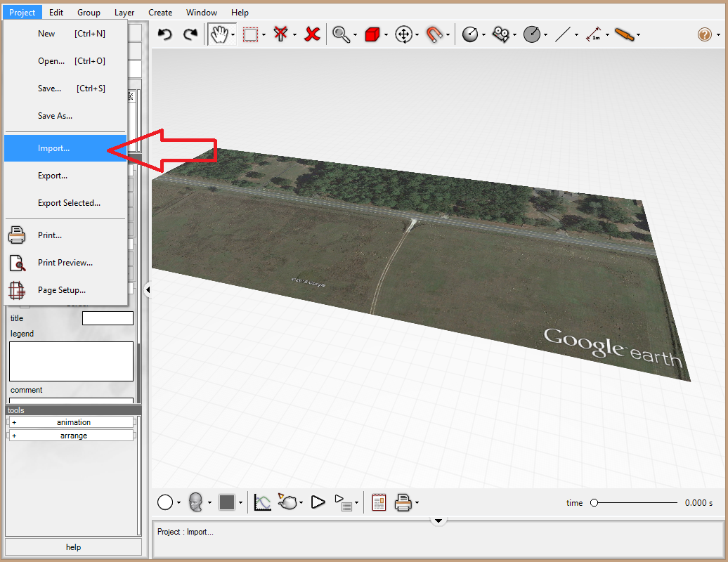
Task: Choose Save... from the Project menu
Action: [65, 89]
